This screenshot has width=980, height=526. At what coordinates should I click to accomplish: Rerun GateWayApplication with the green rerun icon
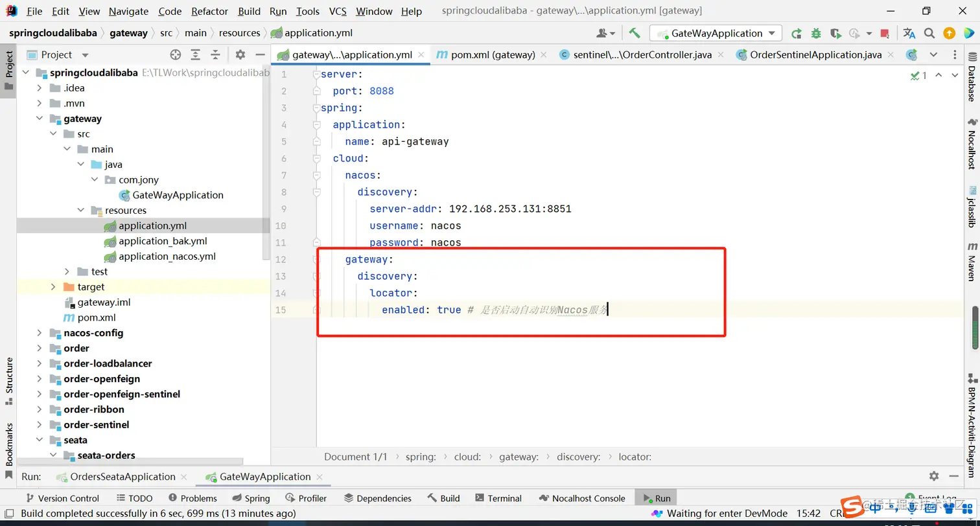pyautogui.click(x=797, y=33)
